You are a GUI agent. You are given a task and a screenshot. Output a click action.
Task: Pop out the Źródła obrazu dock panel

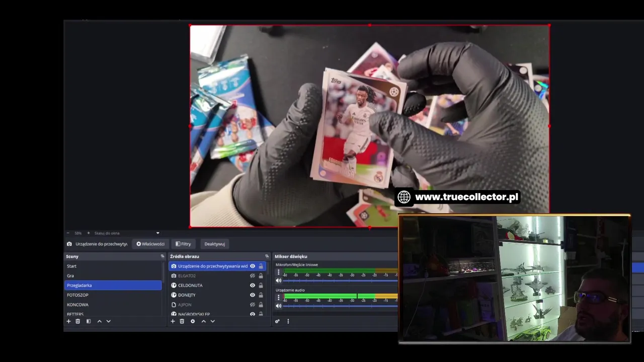point(267,256)
